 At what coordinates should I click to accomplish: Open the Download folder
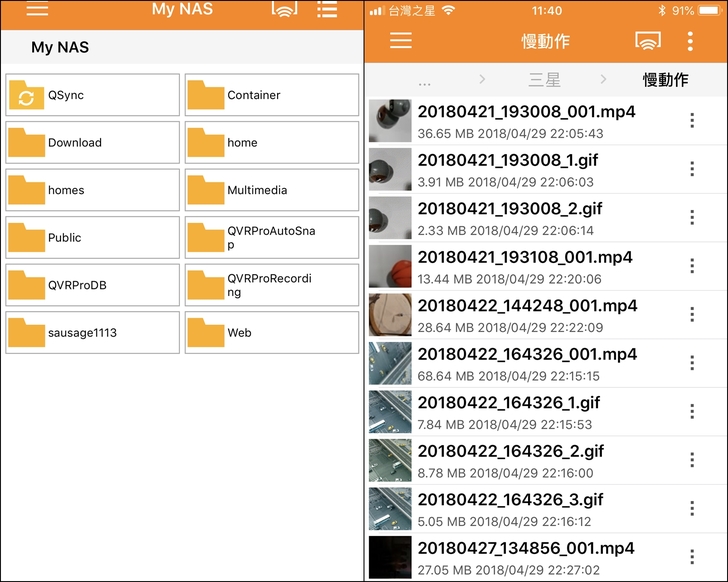tap(92, 142)
